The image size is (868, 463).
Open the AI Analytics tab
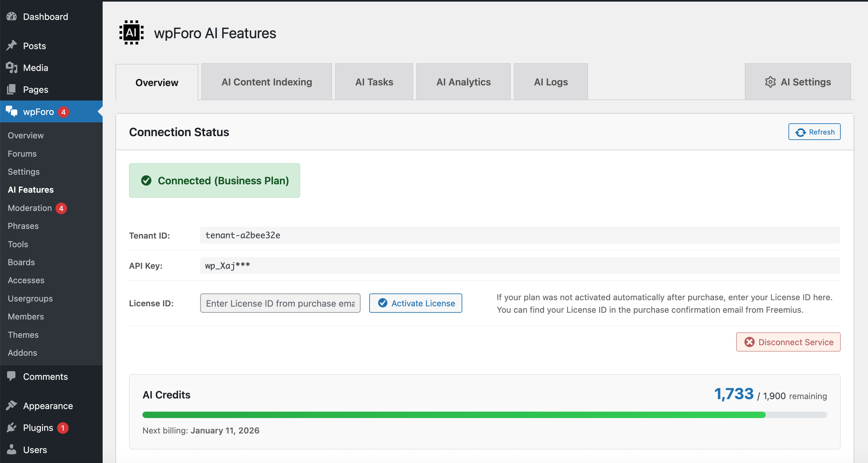(463, 82)
